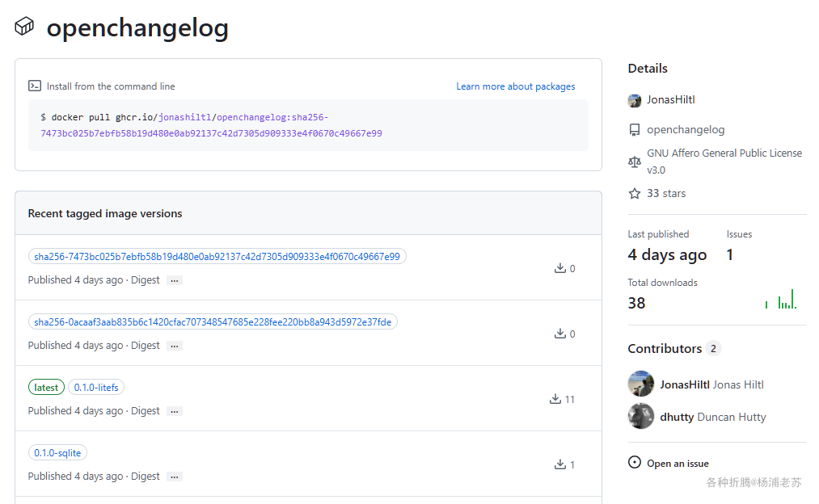Expand digest ellipsis for 0.1.0-sqlite version
The image size is (819, 504).
(x=175, y=477)
